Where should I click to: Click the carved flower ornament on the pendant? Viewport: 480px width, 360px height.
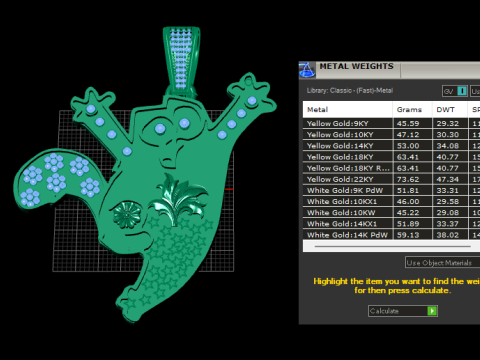coord(127,215)
